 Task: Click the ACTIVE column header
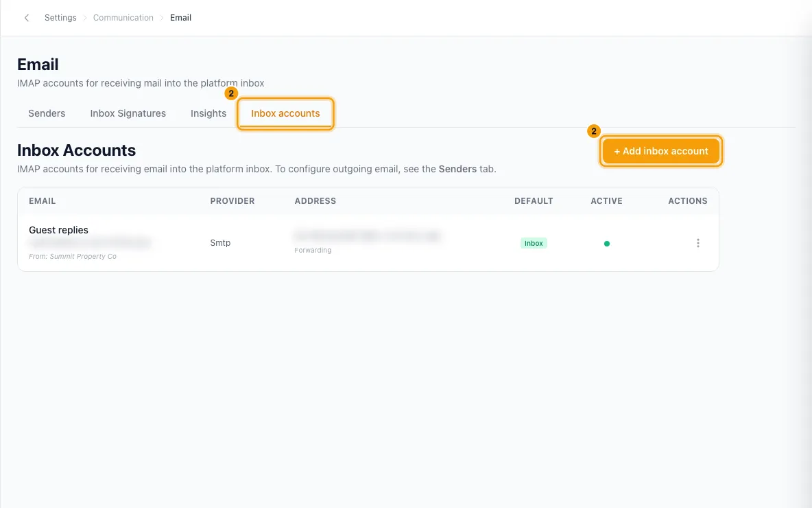point(606,201)
